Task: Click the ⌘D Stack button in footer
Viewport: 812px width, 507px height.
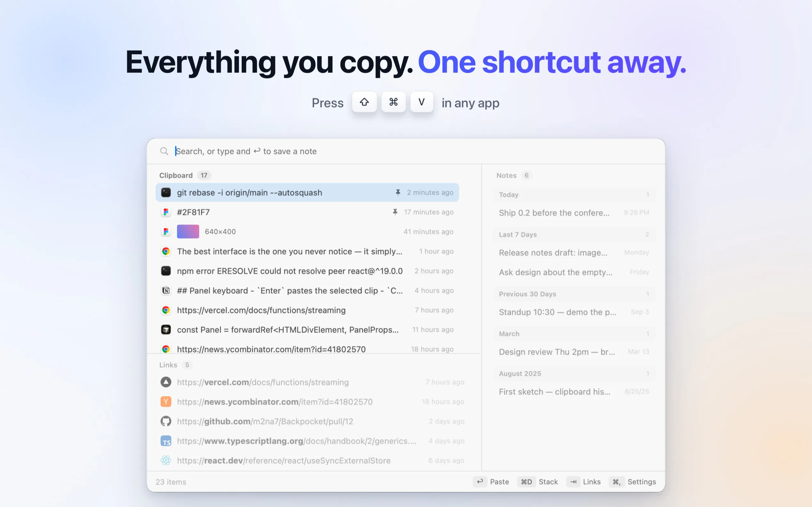Action: coord(538,482)
